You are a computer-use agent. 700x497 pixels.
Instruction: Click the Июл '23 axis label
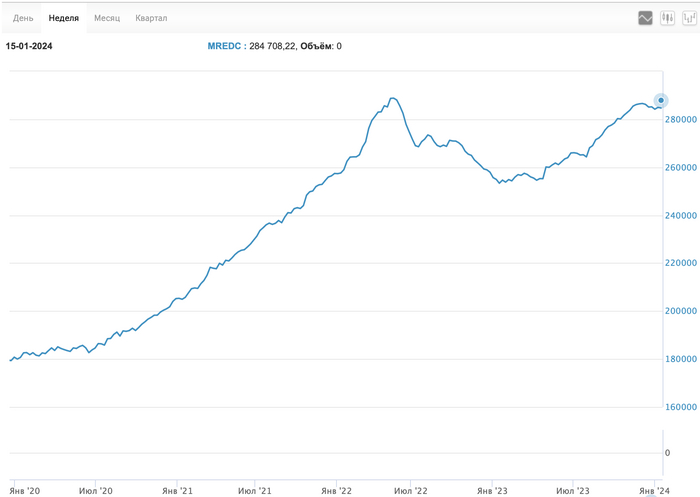tap(573, 491)
